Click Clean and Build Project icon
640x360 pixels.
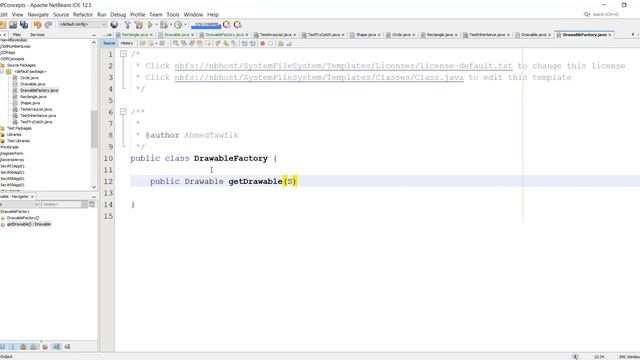coord(139,25)
